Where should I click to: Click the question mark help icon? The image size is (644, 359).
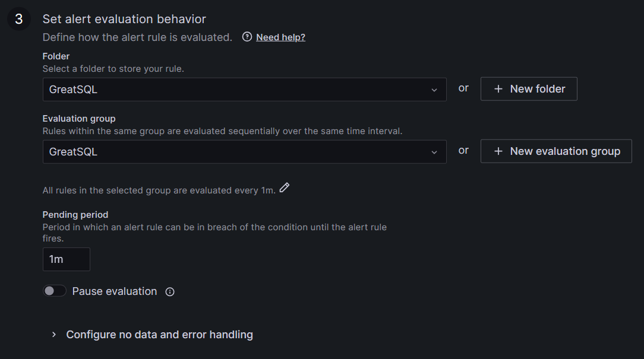coord(247,37)
